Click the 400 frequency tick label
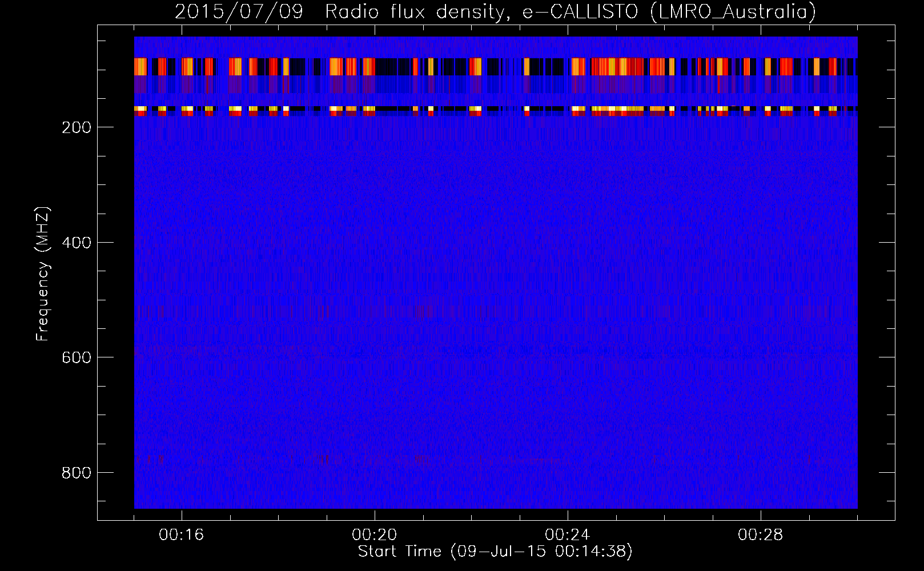 [x=77, y=243]
